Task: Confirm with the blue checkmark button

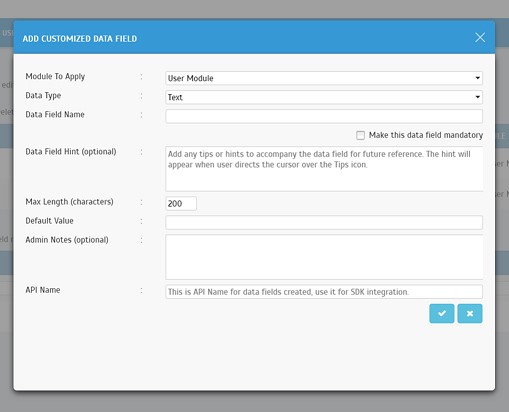Action: coord(442,313)
